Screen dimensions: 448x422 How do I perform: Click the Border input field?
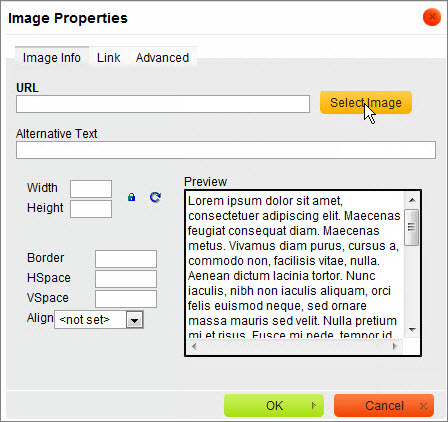pos(126,259)
